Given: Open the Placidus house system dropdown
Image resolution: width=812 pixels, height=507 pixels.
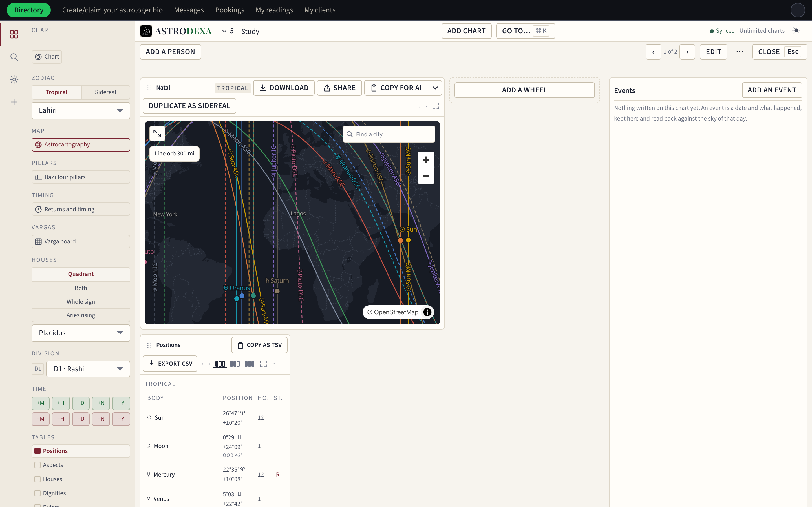Looking at the screenshot, I should (81, 333).
